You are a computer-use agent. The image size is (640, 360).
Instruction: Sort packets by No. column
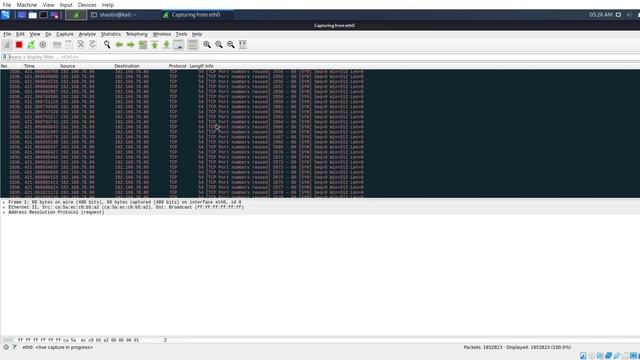click(4, 66)
